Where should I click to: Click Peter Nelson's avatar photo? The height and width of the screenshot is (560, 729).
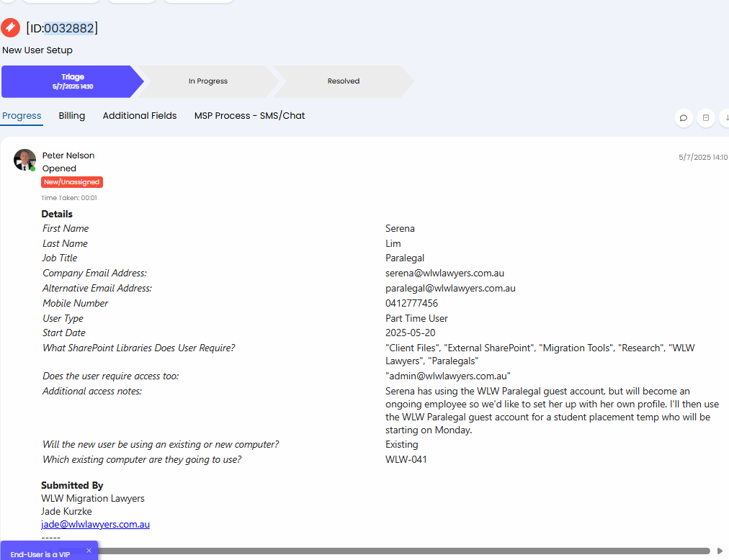[24, 160]
